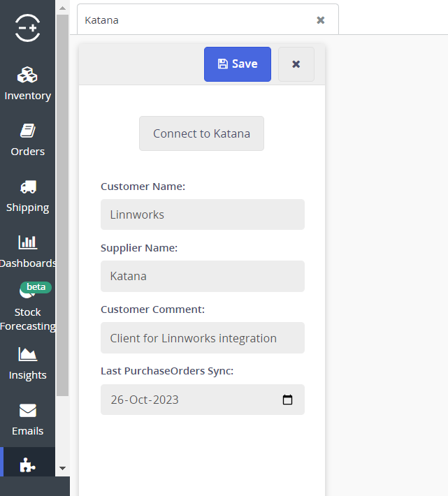This screenshot has width=448, height=496.
Task: Open the Insights section
Action: click(27, 363)
